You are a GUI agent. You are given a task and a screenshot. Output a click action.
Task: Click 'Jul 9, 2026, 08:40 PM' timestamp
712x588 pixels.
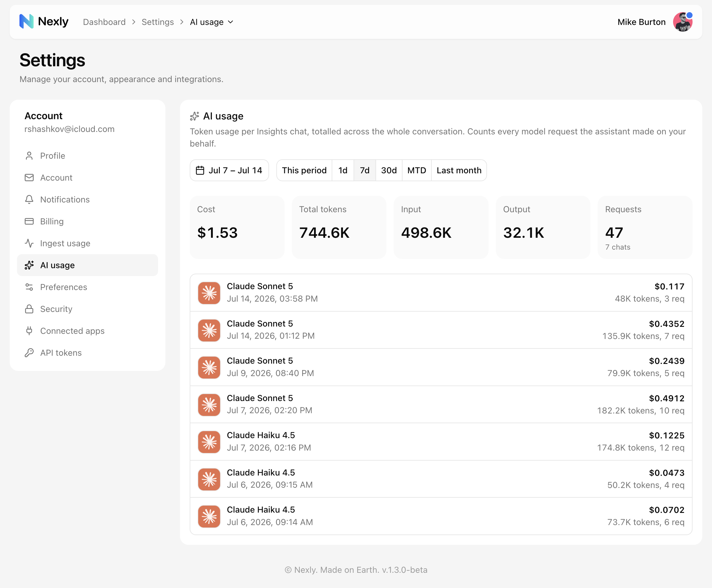[x=270, y=373]
